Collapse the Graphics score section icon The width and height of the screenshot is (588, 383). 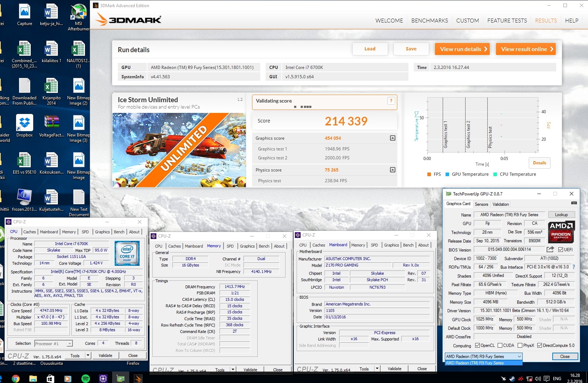(x=392, y=138)
